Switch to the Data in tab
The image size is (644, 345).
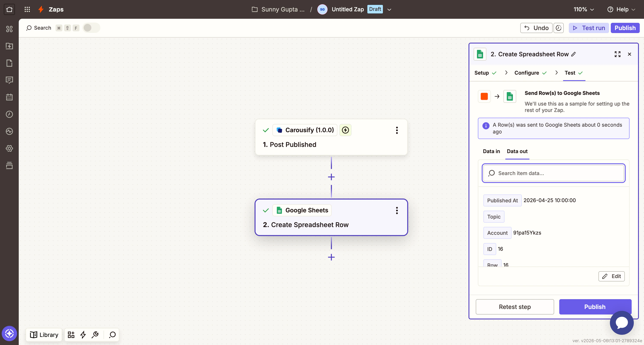tap(491, 151)
